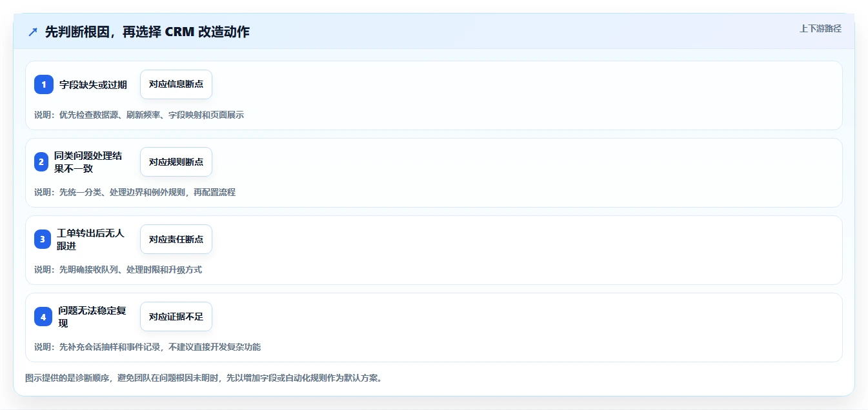Click the heading 先判断根因，再选择 CRM 改造动作
This screenshot has height=410, width=868.
(147, 32)
